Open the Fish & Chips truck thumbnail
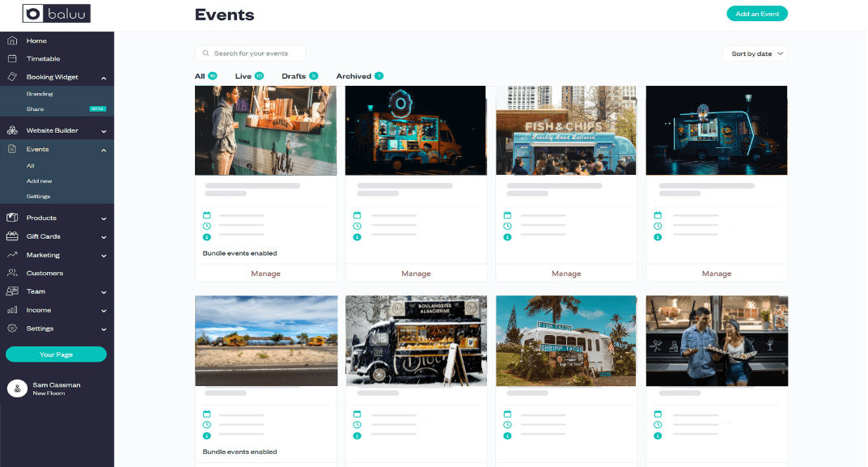The image size is (868, 467). tap(566, 130)
